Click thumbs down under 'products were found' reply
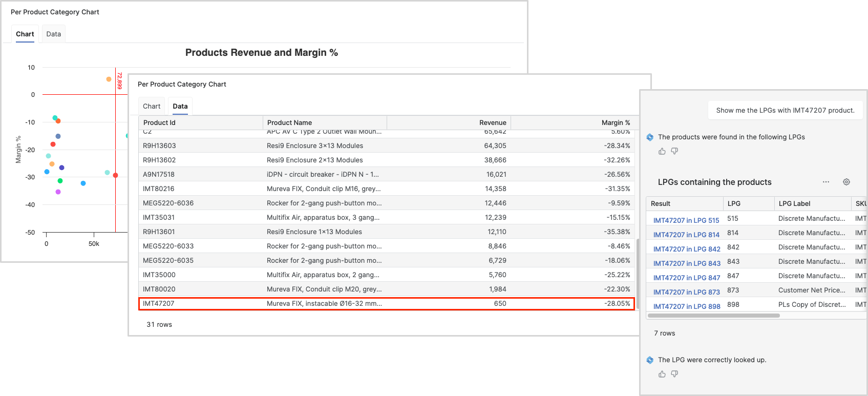The width and height of the screenshot is (868, 396). click(674, 151)
